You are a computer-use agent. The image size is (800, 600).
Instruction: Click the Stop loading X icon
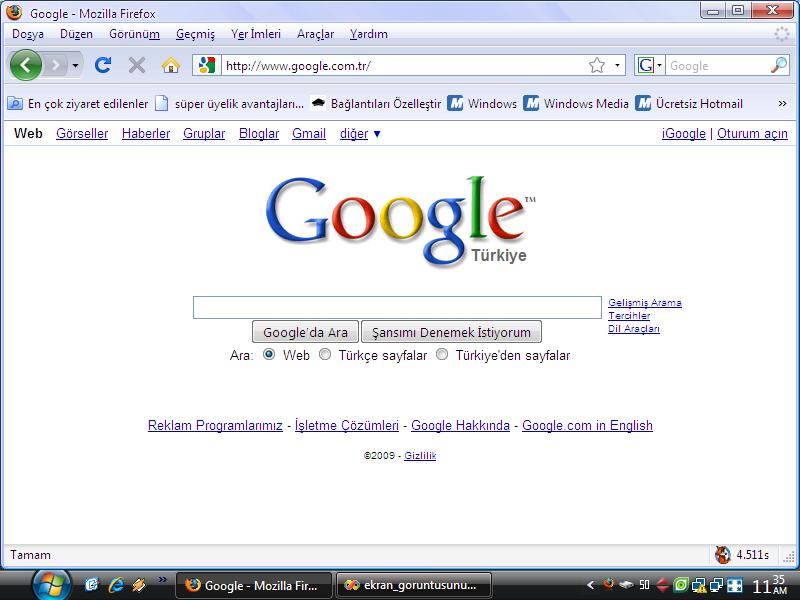(136, 65)
